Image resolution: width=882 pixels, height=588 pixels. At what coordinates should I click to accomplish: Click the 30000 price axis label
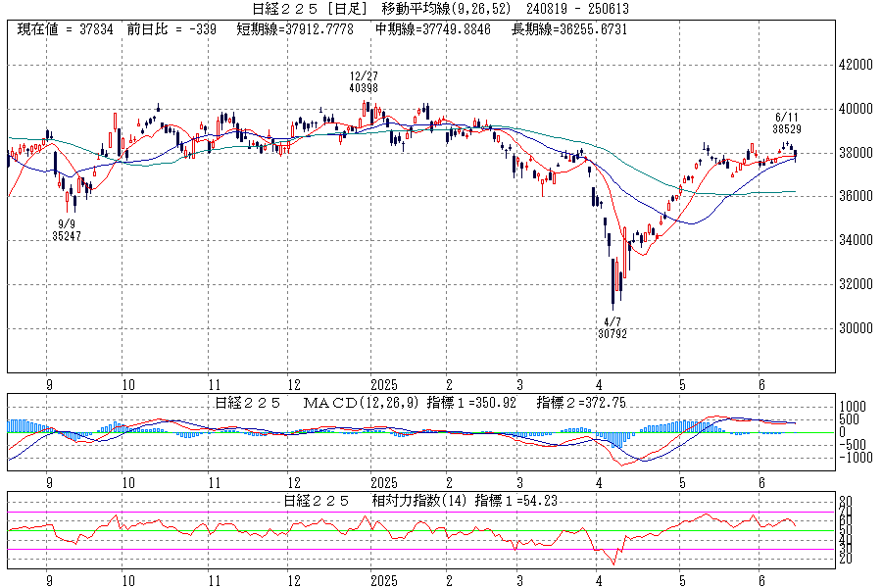click(x=854, y=328)
